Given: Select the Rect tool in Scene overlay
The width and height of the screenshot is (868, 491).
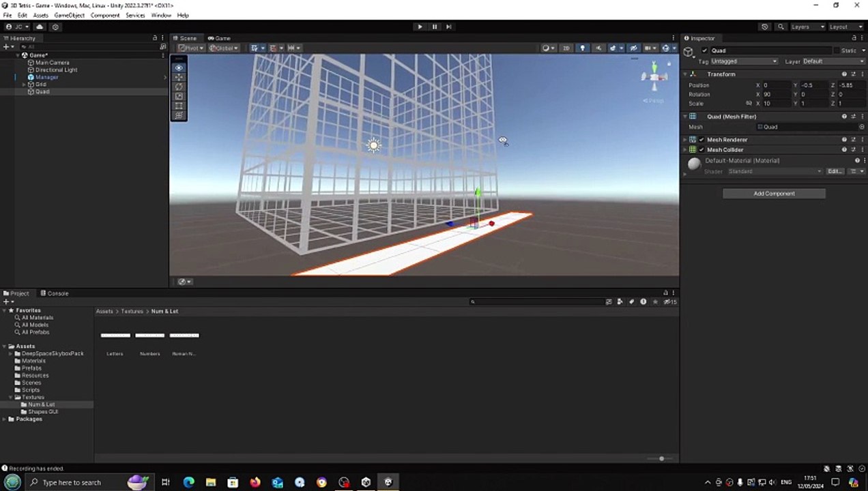Looking at the screenshot, I should click(179, 106).
